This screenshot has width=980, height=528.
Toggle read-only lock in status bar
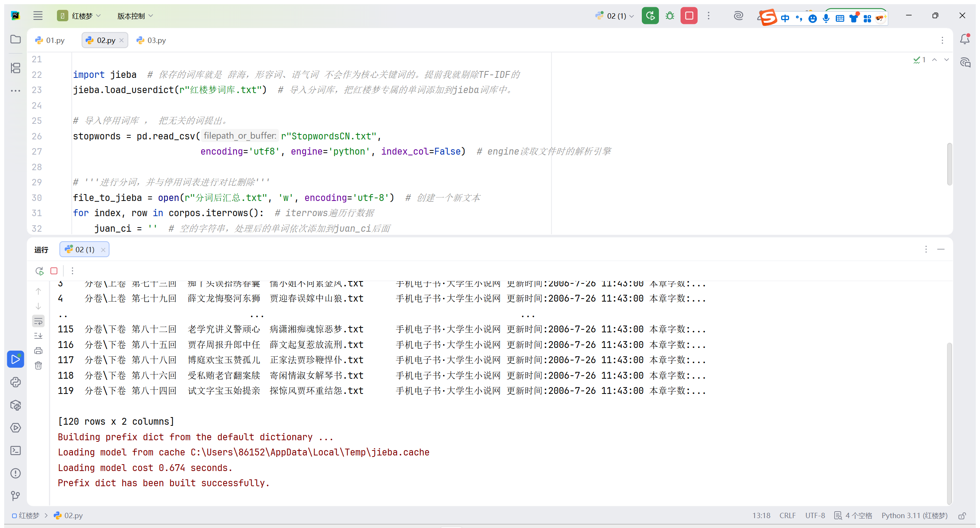(x=962, y=516)
